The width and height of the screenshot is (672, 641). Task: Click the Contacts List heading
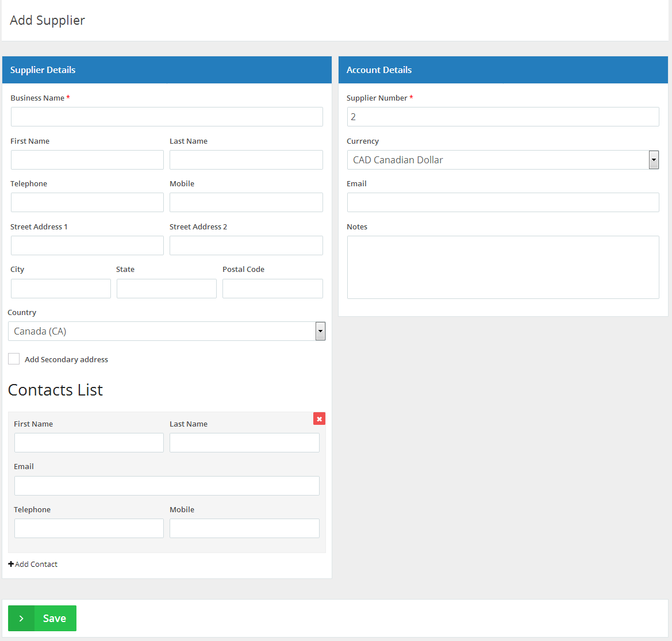click(x=55, y=390)
